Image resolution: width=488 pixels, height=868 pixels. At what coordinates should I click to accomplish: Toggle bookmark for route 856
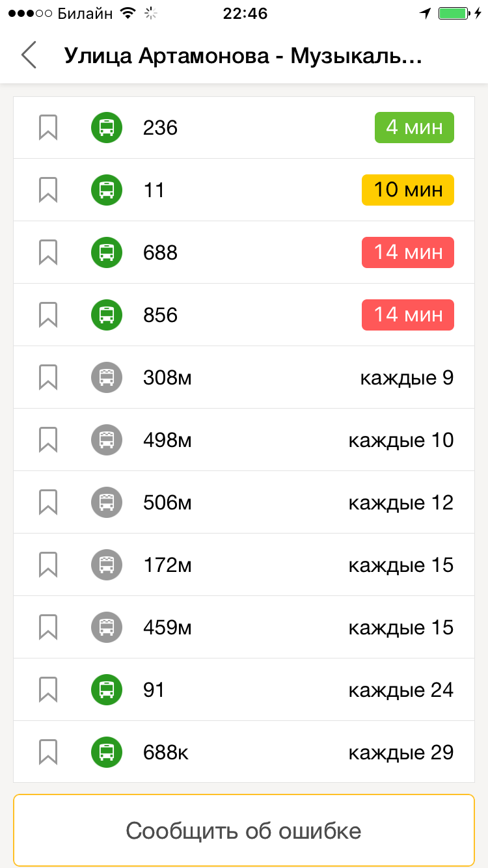48,315
